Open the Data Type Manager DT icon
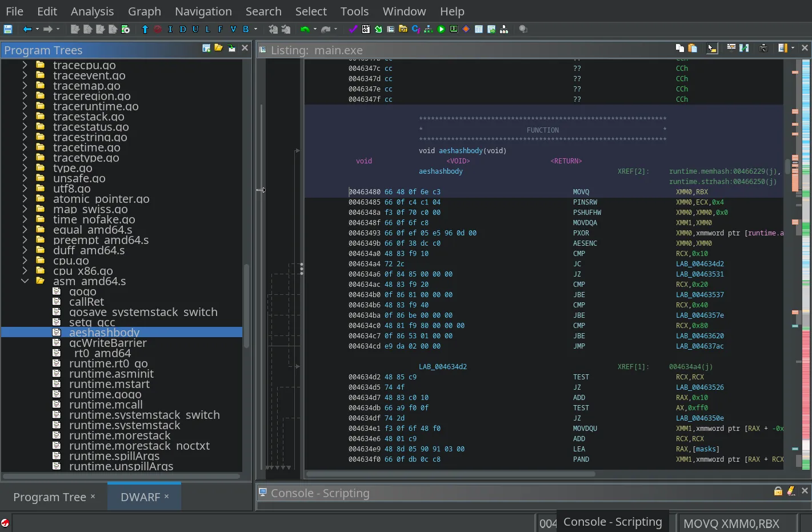The height and width of the screenshot is (532, 812). [x=403, y=29]
